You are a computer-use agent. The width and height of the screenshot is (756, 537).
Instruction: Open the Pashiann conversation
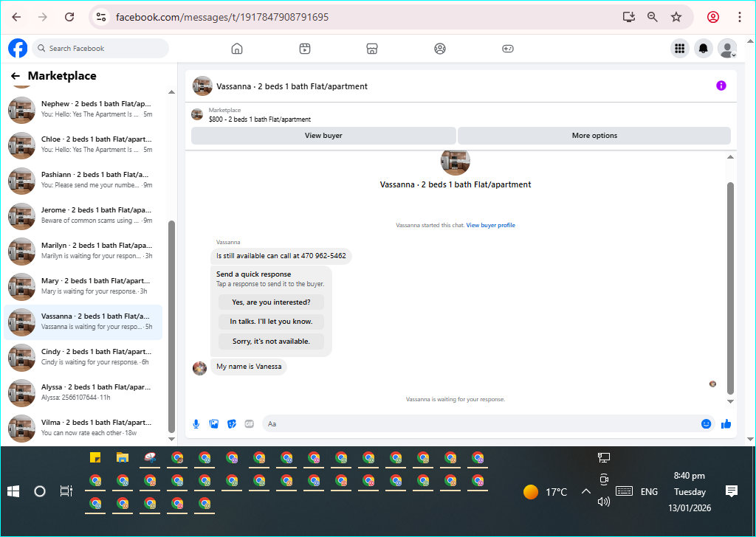[x=83, y=180]
